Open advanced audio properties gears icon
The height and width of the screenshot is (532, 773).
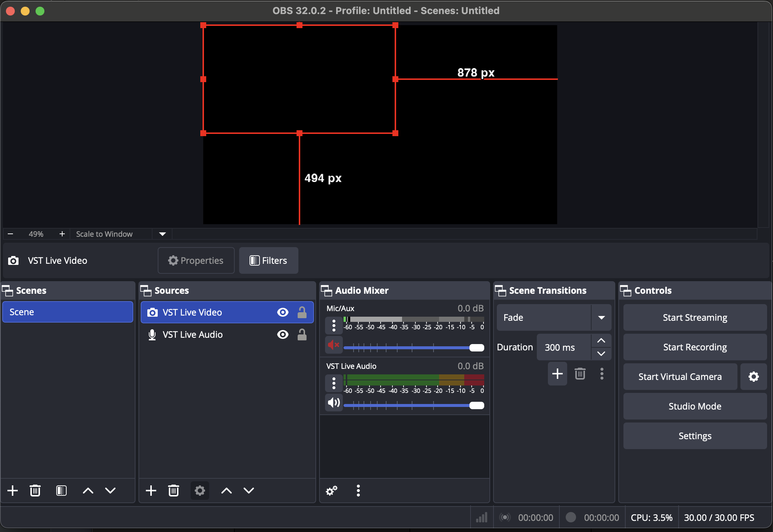pyautogui.click(x=331, y=491)
